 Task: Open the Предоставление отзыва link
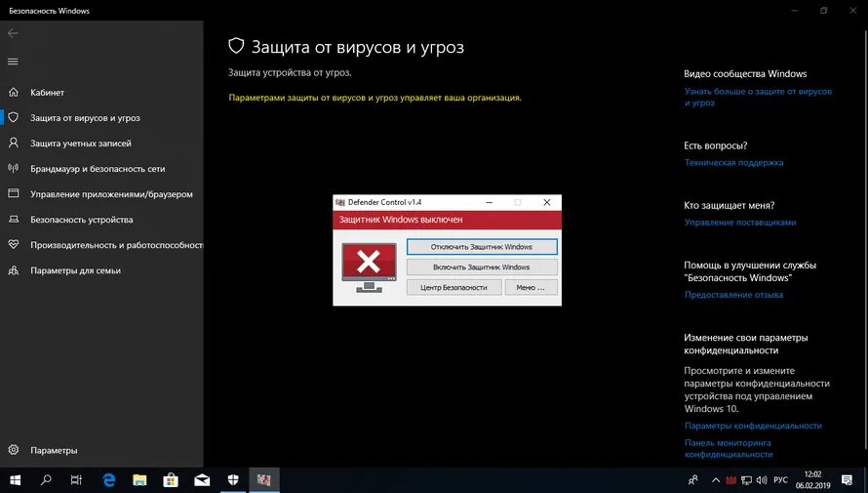pyautogui.click(x=733, y=295)
